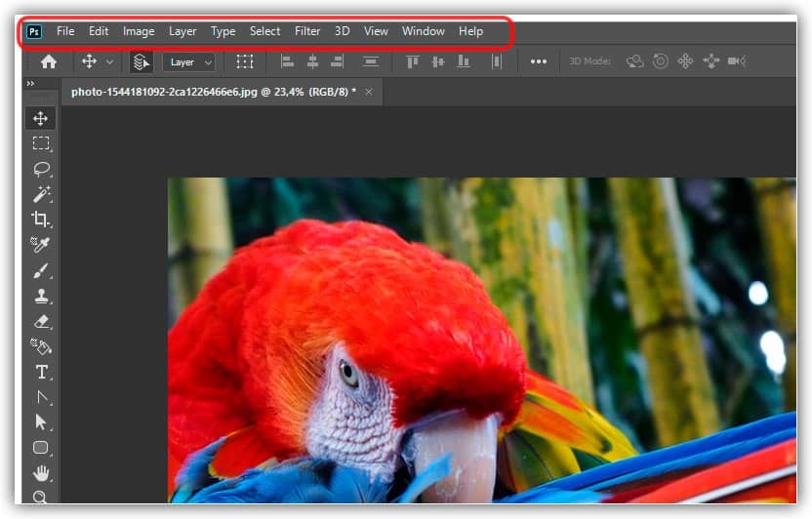Click the parrot image on the canvas
This screenshot has height=519, width=812.
pyautogui.click(x=481, y=340)
